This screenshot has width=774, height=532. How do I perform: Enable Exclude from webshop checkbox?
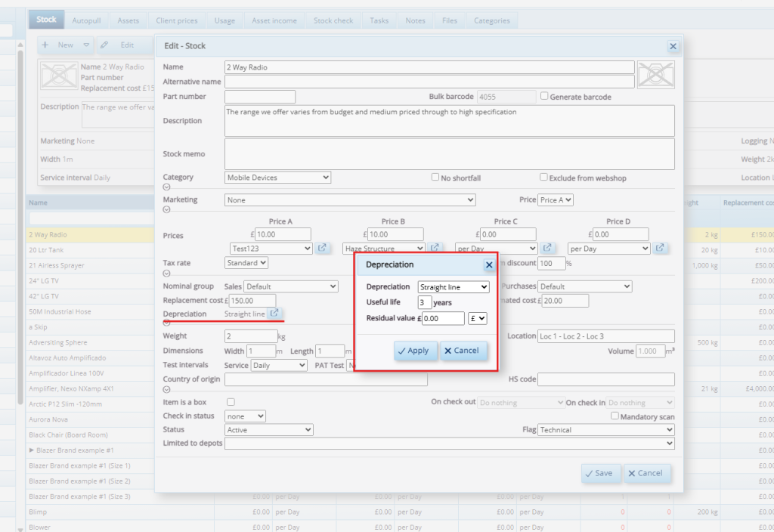coord(543,177)
